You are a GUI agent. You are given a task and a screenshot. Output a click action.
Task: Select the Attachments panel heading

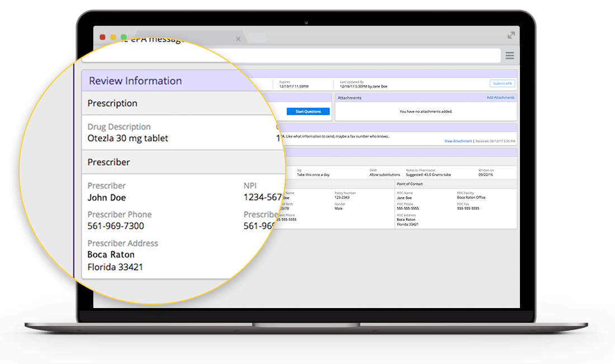click(x=349, y=98)
